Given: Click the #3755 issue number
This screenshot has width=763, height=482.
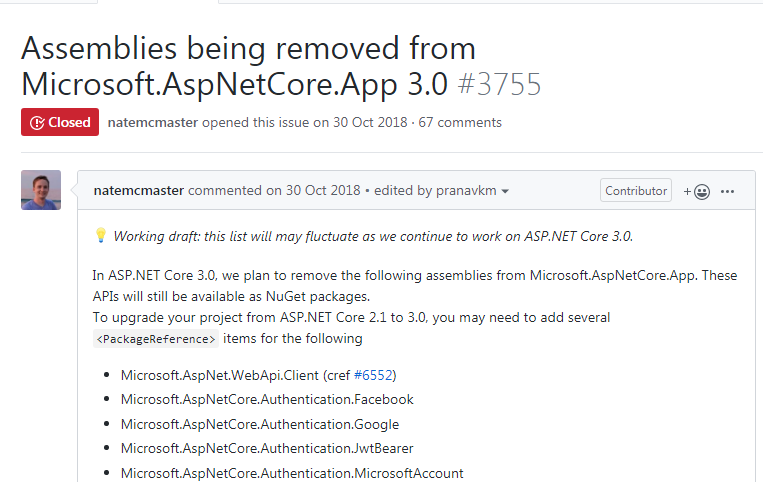Looking at the screenshot, I should click(x=499, y=84).
